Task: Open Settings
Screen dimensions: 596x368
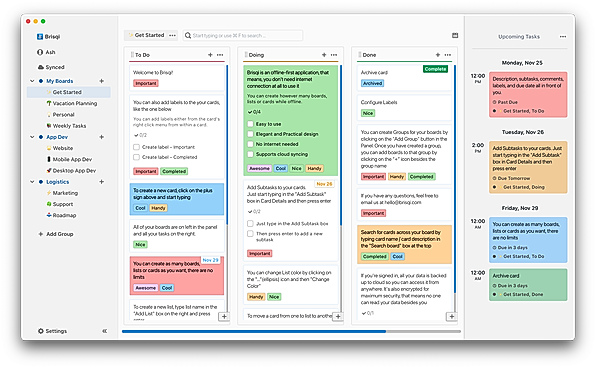Action: [52, 331]
